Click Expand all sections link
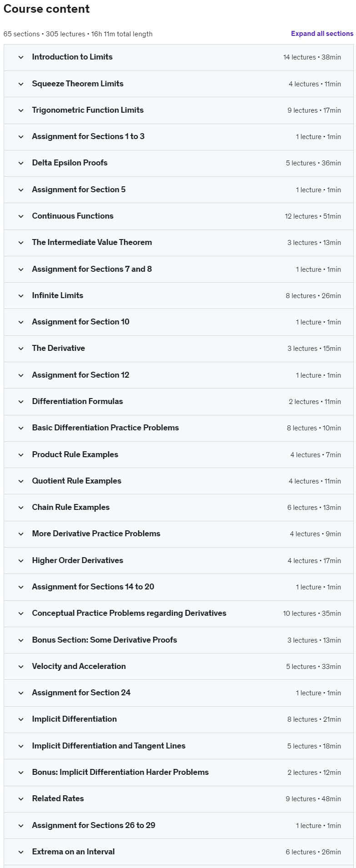Screen dimensions: 356x868 pos(322,34)
